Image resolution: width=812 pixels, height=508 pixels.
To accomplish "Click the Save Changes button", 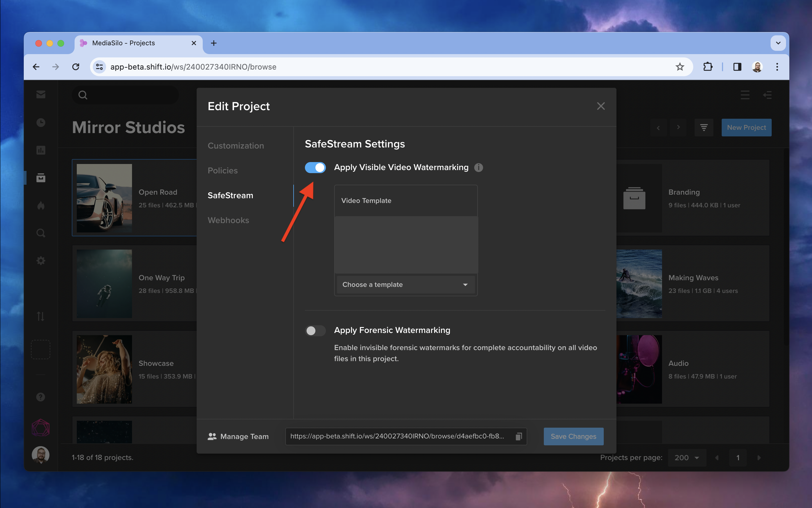I will (573, 436).
